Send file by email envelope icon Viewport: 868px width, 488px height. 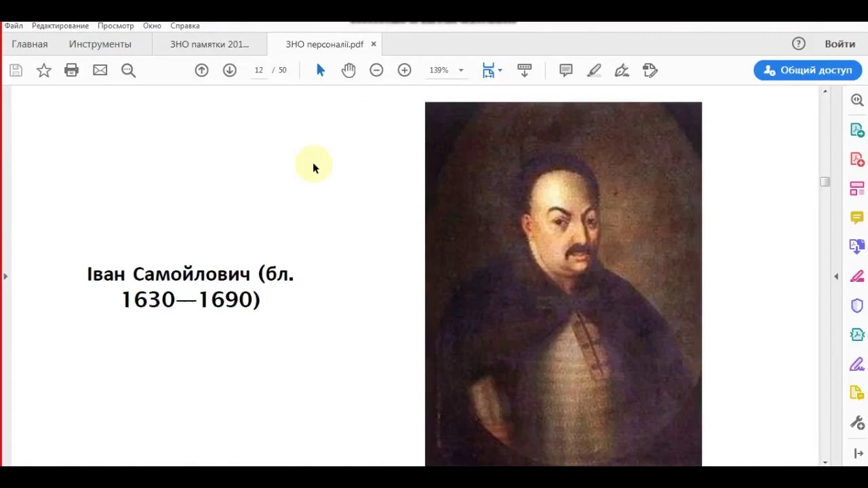pos(100,70)
